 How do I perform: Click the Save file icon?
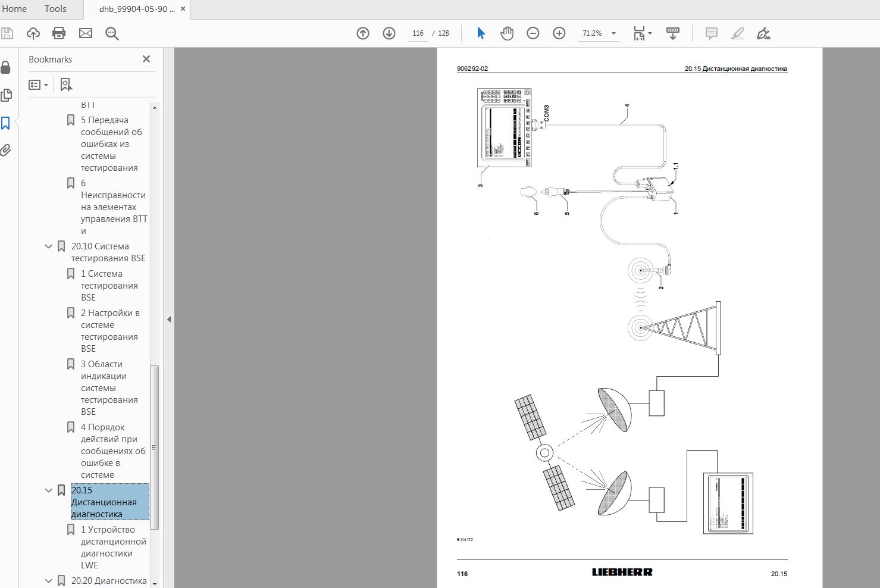pyautogui.click(x=7, y=33)
